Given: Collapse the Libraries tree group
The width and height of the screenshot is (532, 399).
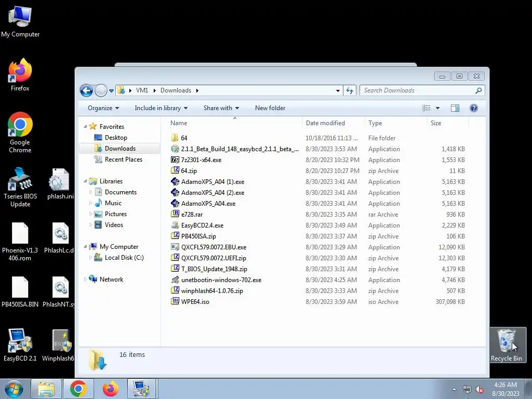Looking at the screenshot, I should click(x=85, y=181).
